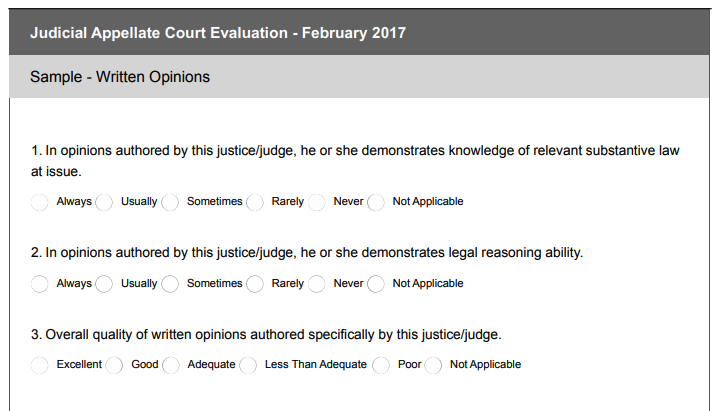Select Usually for legal reasoning question

(104, 284)
